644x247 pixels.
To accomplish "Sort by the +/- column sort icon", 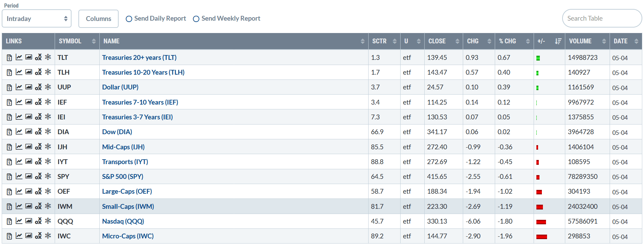I will [558, 41].
